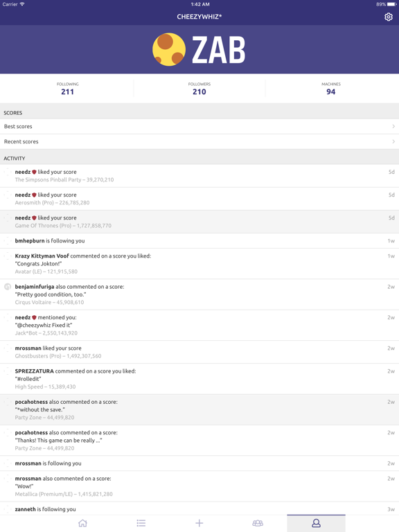
Task: Select profile tab icon in bottom bar
Action: [x=316, y=523]
